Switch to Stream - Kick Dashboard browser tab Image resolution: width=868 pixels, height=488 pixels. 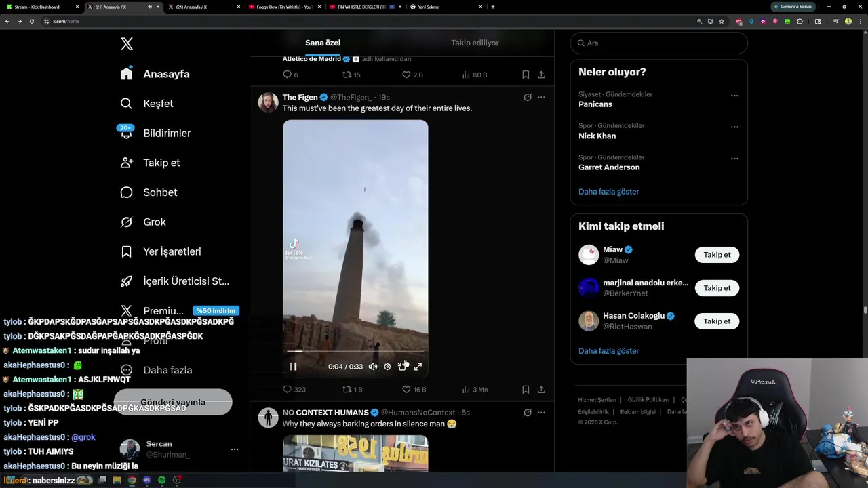42,7
